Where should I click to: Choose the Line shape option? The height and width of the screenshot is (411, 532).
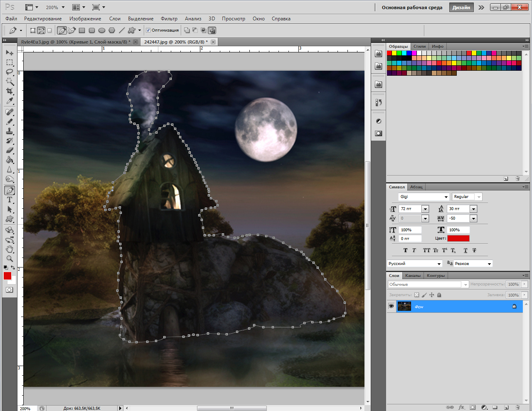122,30
